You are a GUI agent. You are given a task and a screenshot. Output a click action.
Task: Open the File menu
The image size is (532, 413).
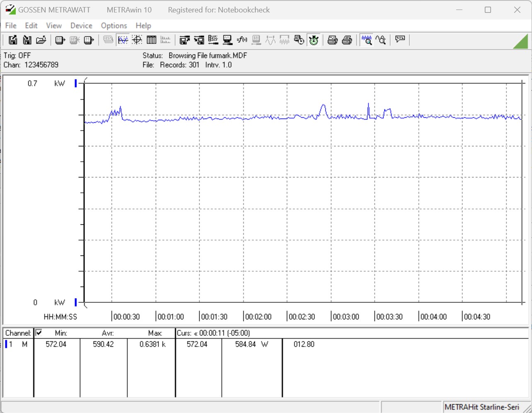pyautogui.click(x=11, y=26)
